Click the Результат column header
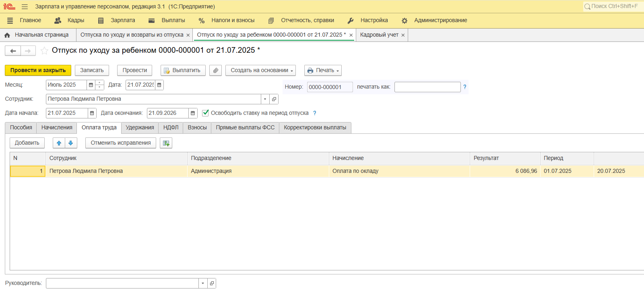This screenshot has height=291, width=644. 505,158
